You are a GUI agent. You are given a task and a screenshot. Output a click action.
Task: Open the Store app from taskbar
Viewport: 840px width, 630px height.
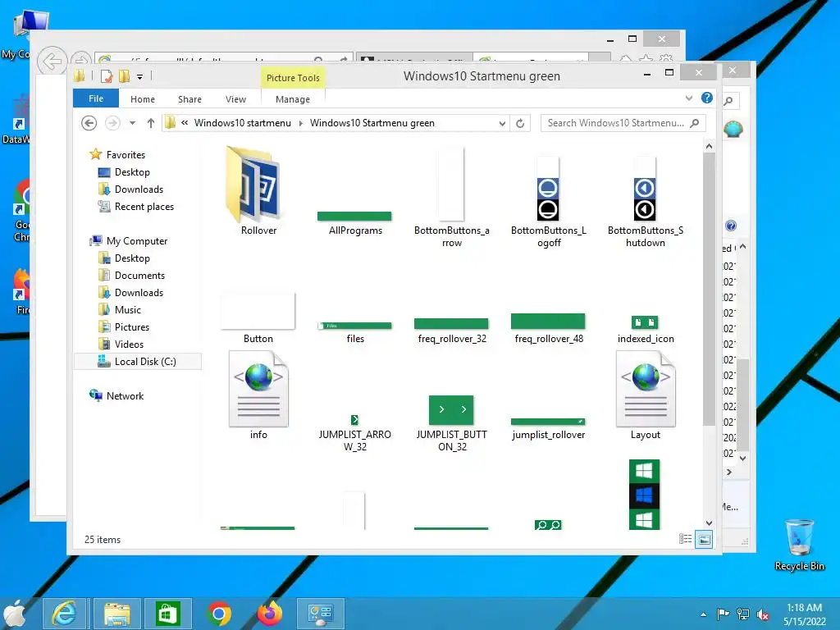pyautogui.click(x=167, y=614)
